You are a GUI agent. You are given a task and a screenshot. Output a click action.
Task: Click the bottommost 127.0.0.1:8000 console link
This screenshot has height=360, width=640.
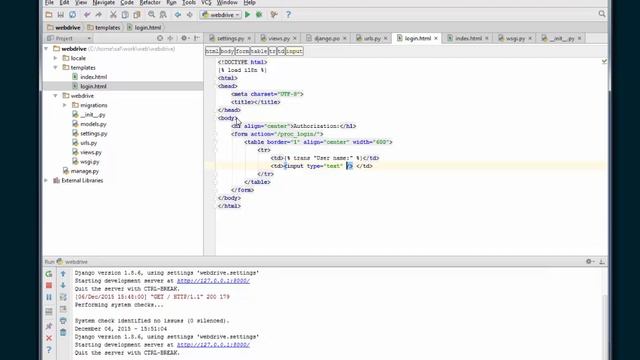coord(213,345)
